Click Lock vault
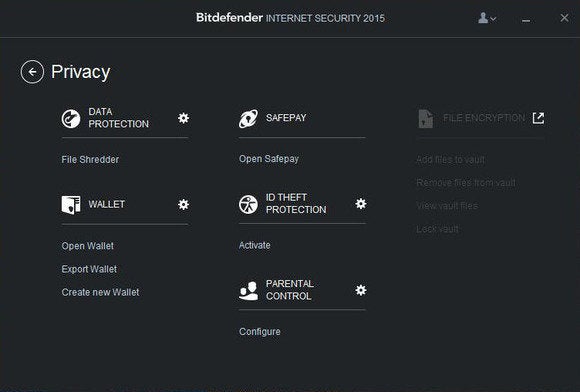This screenshot has width=580, height=392. pyautogui.click(x=438, y=229)
